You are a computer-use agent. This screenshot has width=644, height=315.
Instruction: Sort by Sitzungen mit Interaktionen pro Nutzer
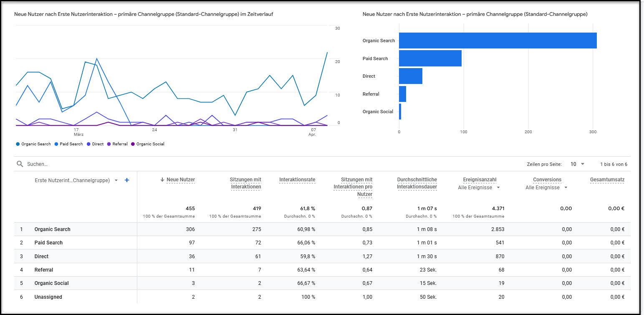353,187
